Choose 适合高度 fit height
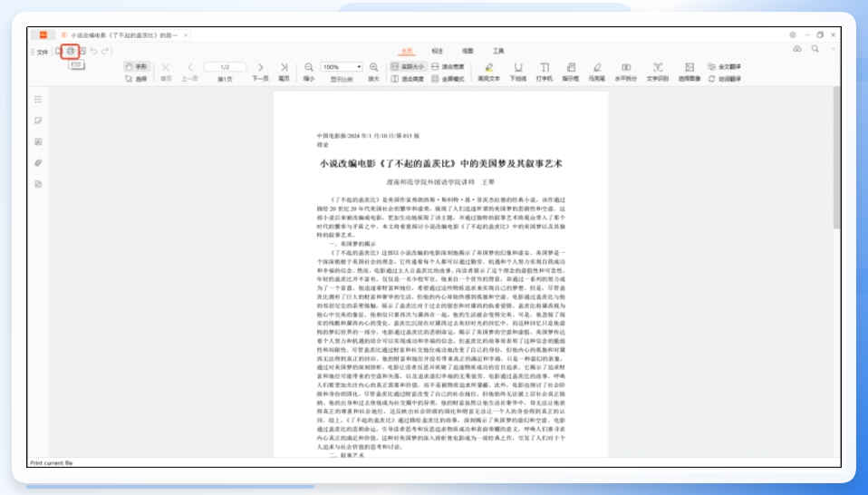This screenshot has width=868, height=495. 408,79
